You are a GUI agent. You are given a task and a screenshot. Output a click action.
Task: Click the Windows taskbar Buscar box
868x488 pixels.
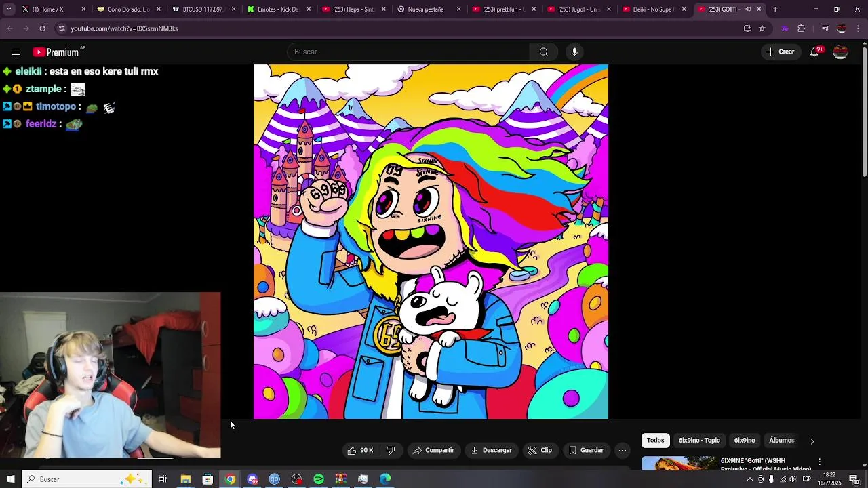click(86, 479)
